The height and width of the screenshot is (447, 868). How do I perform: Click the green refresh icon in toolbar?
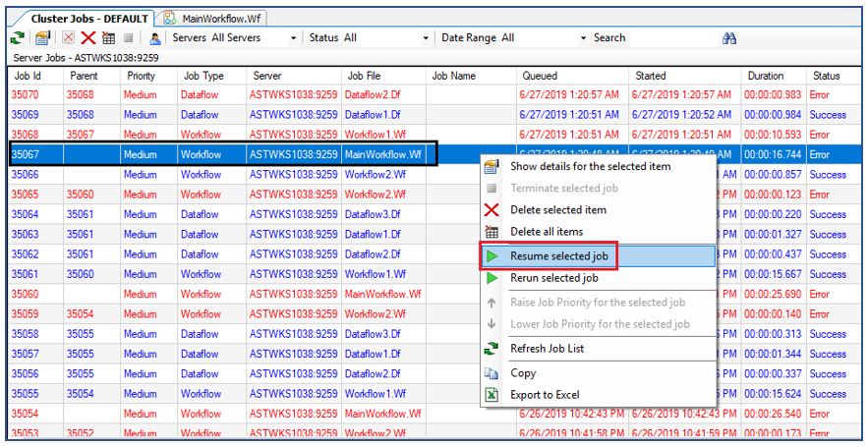pos(18,38)
